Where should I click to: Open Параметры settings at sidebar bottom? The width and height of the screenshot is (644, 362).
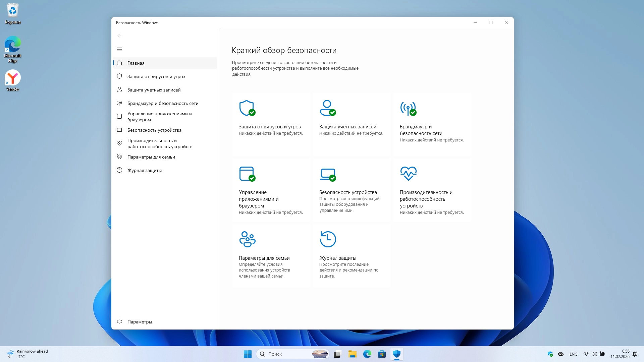[140, 322]
